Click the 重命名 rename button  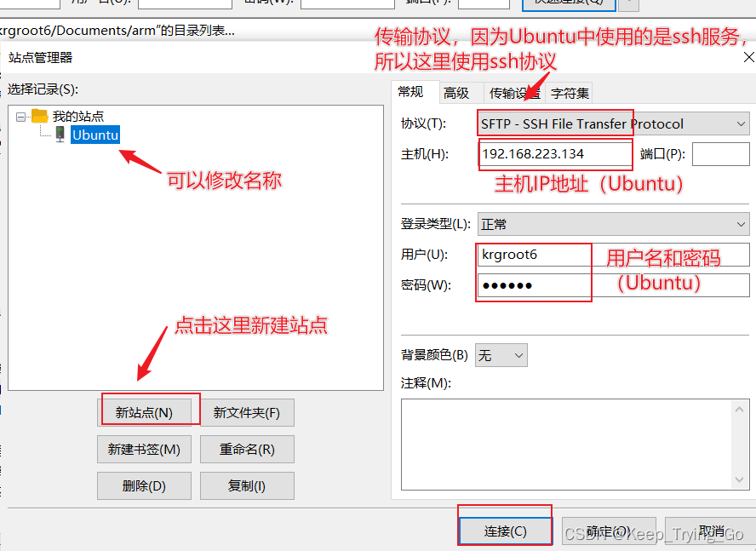coord(247,449)
